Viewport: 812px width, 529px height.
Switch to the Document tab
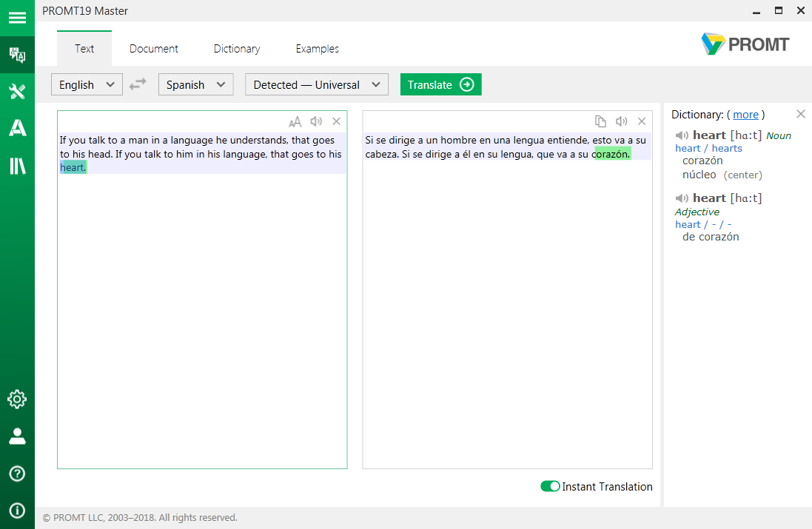coord(153,49)
